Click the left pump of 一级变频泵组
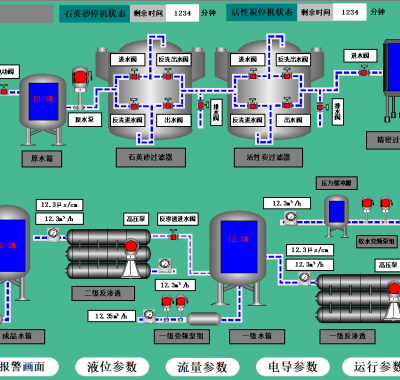The height and width of the screenshot is (380, 400). [166, 307]
